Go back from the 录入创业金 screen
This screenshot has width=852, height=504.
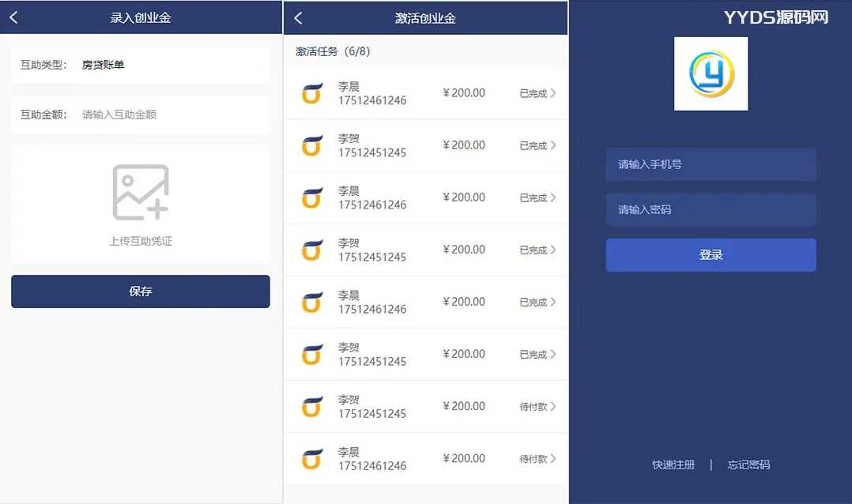[13, 17]
